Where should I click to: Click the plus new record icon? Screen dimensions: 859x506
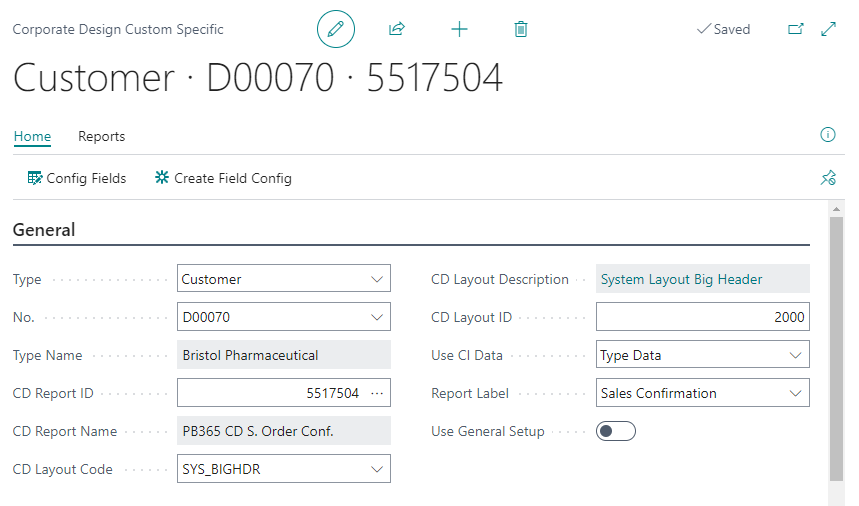pyautogui.click(x=459, y=29)
